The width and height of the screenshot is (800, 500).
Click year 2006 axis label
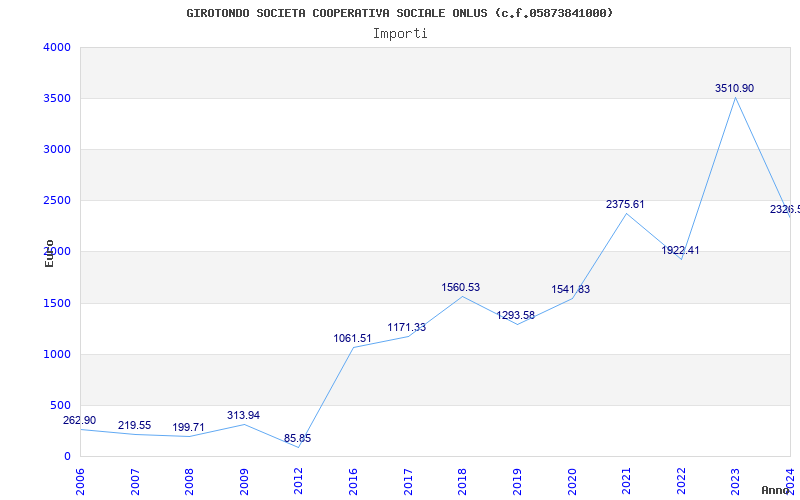point(81,481)
